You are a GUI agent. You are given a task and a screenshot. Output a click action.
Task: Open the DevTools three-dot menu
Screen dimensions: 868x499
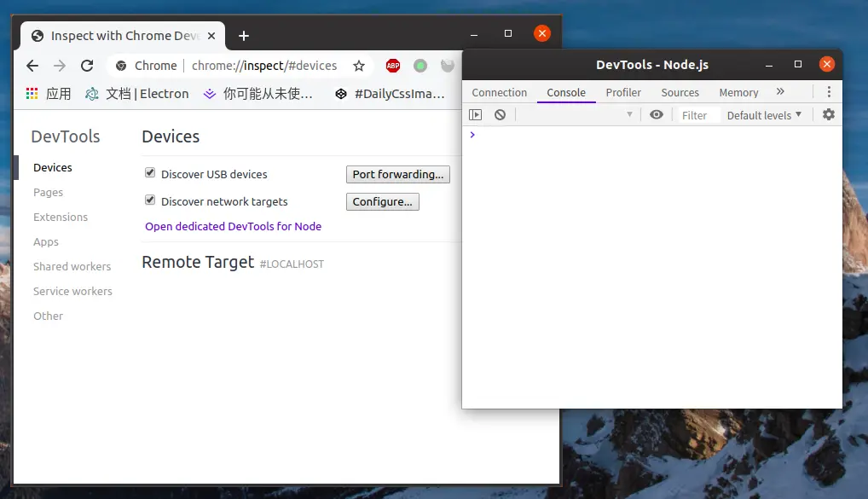tap(829, 92)
